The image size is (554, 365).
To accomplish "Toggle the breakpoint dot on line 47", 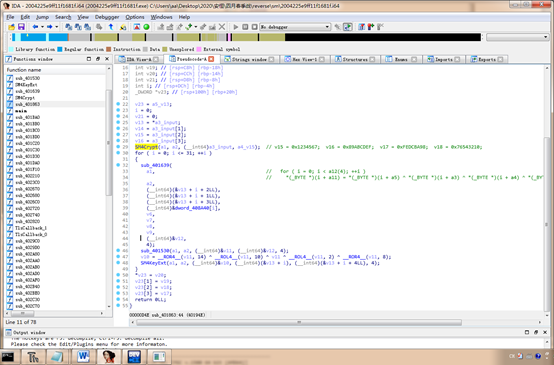I will pos(118,257).
